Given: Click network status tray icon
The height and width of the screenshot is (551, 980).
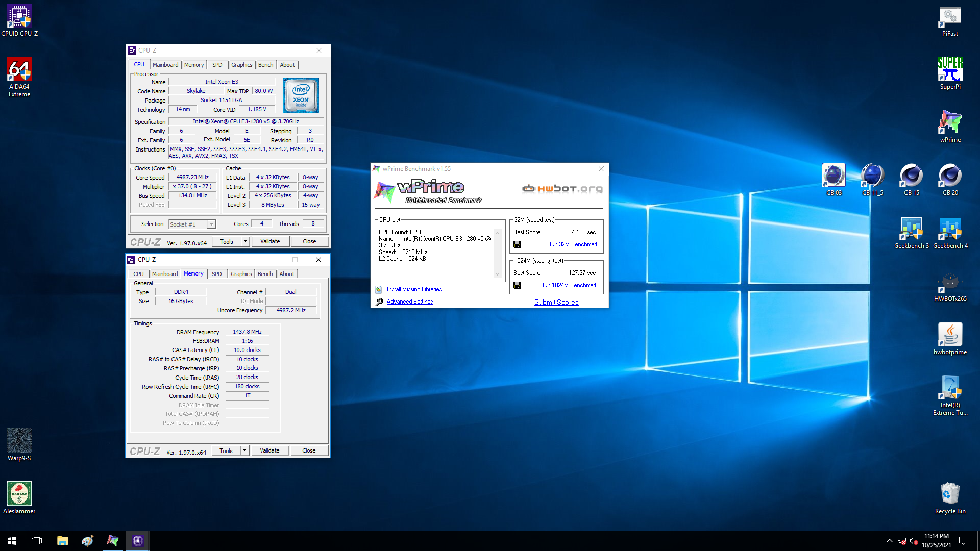Looking at the screenshot, I should [x=901, y=541].
